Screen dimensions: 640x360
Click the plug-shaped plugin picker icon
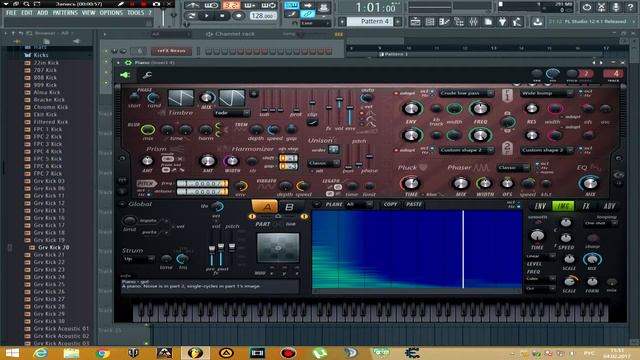tap(502, 22)
